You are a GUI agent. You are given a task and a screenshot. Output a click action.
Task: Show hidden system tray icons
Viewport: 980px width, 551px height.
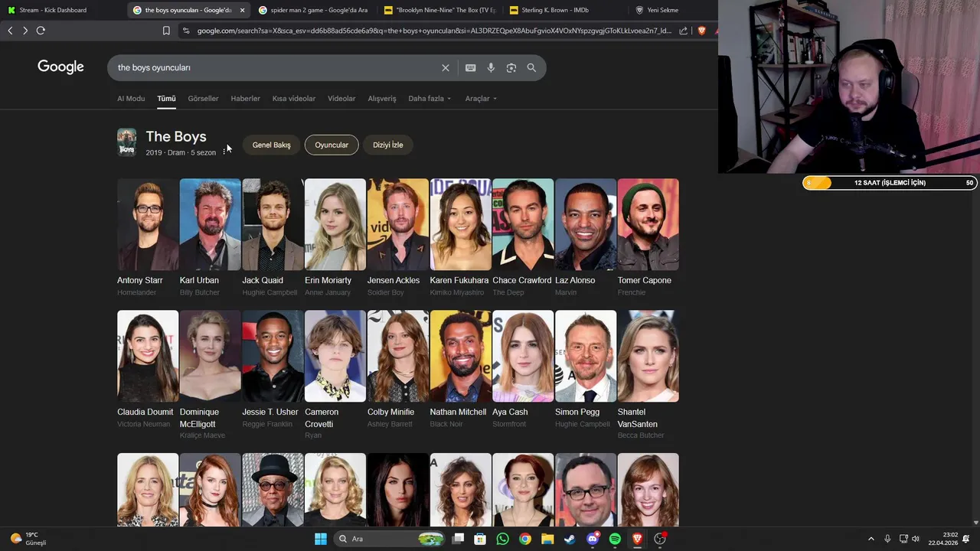point(871,539)
